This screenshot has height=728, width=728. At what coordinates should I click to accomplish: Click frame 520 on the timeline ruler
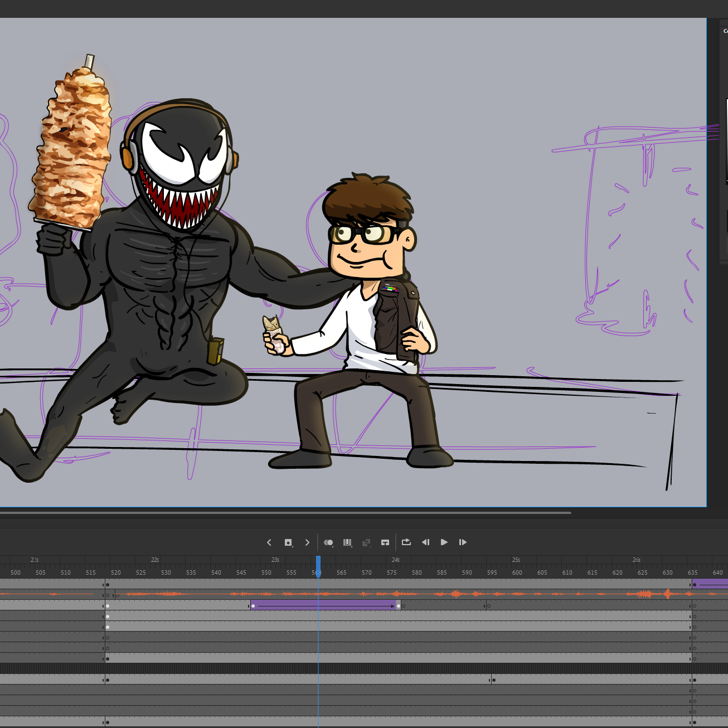[x=116, y=572]
